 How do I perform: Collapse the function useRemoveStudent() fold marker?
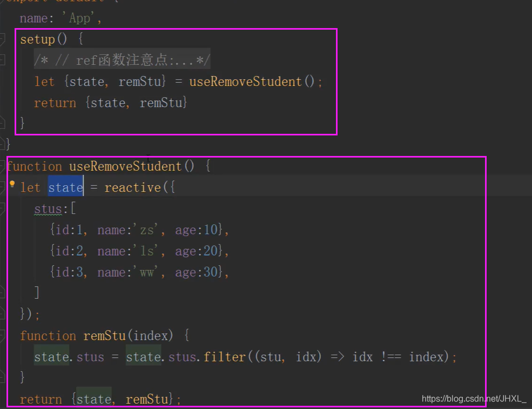[x=2, y=166]
